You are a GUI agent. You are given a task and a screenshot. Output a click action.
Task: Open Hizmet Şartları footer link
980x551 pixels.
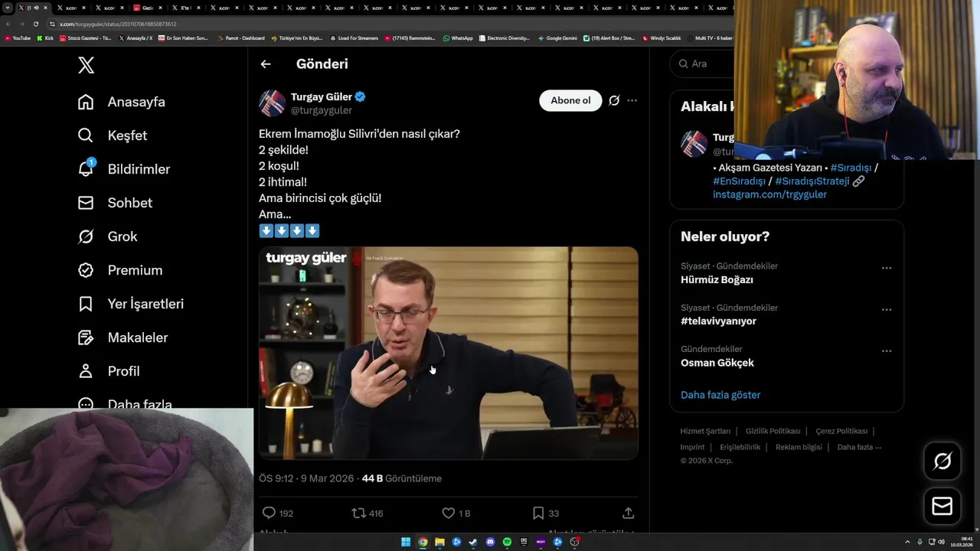[x=705, y=431]
